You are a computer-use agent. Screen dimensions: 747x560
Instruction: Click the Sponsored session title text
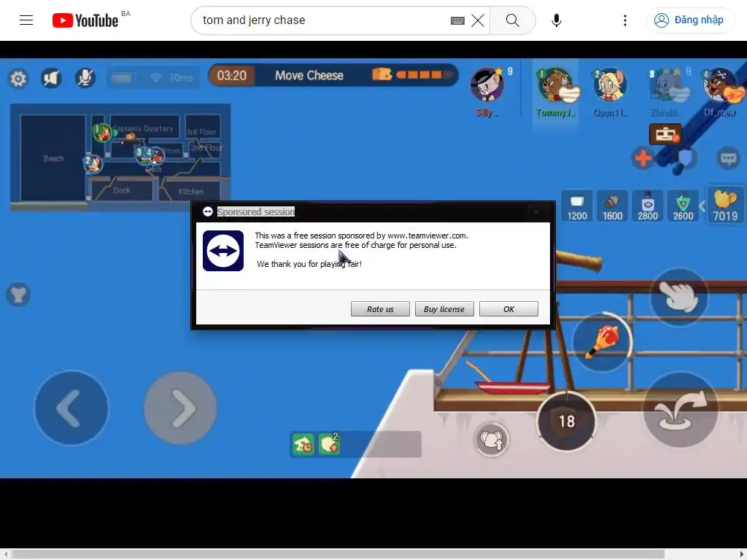[256, 211]
